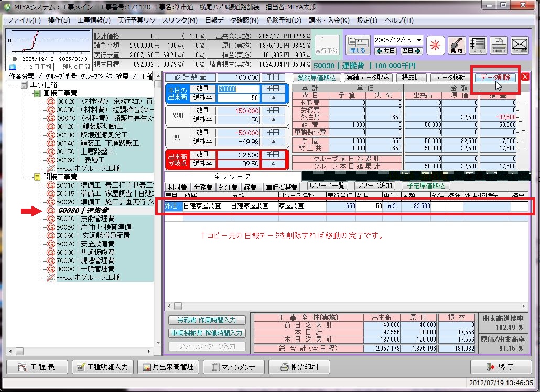This screenshot has width=540, height=392.
Task: Open the 請求・入金(K) menu
Action: point(329,20)
